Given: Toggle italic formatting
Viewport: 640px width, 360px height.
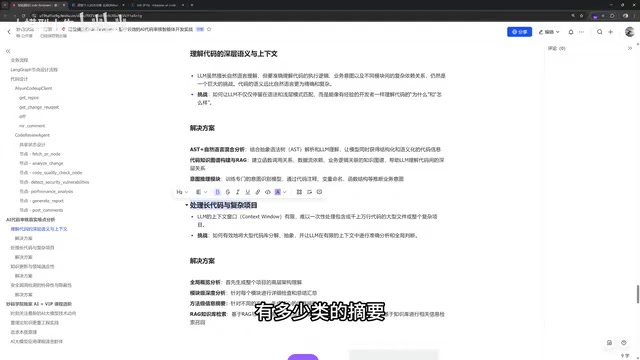Looking at the screenshot, I should click(238, 192).
